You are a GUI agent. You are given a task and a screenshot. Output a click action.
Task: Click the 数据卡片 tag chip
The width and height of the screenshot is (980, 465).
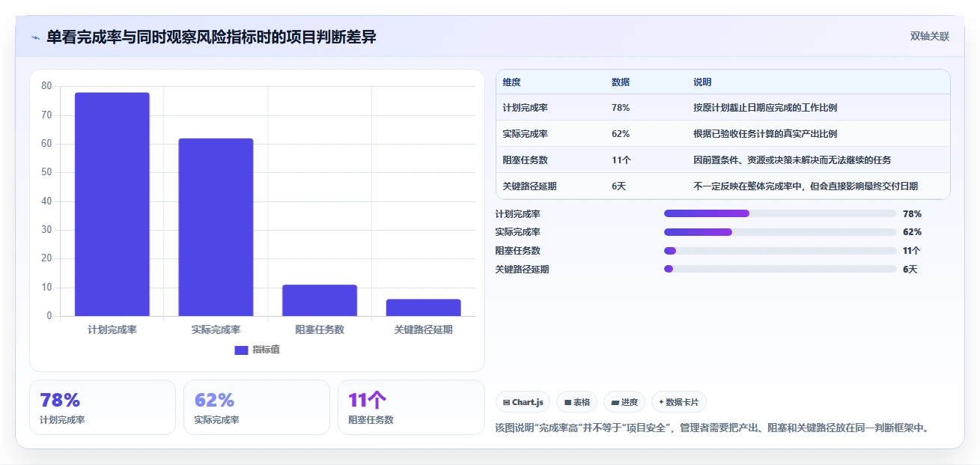tap(678, 402)
